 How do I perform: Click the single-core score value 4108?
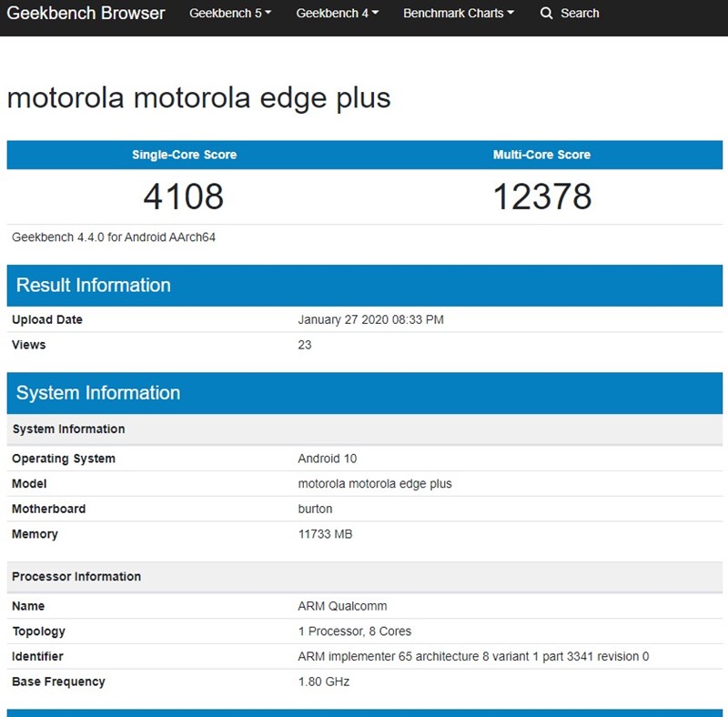183,197
